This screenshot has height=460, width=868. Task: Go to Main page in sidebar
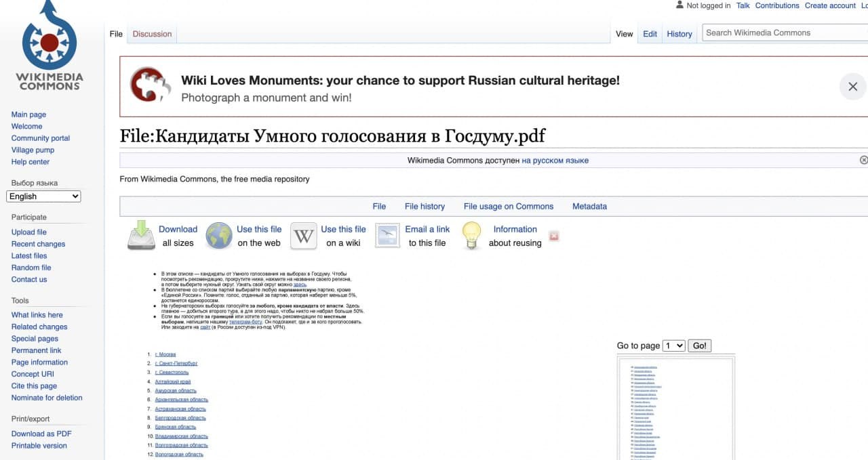click(x=28, y=114)
